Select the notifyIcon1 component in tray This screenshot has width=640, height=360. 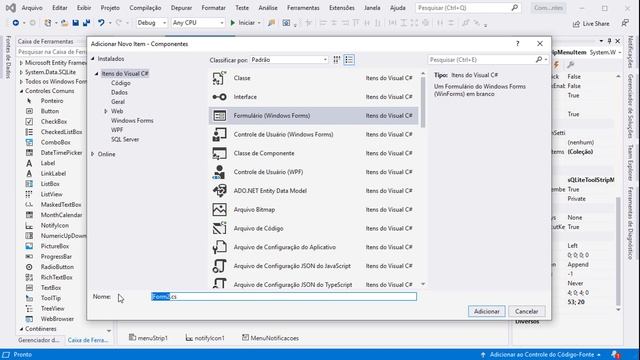205,338
